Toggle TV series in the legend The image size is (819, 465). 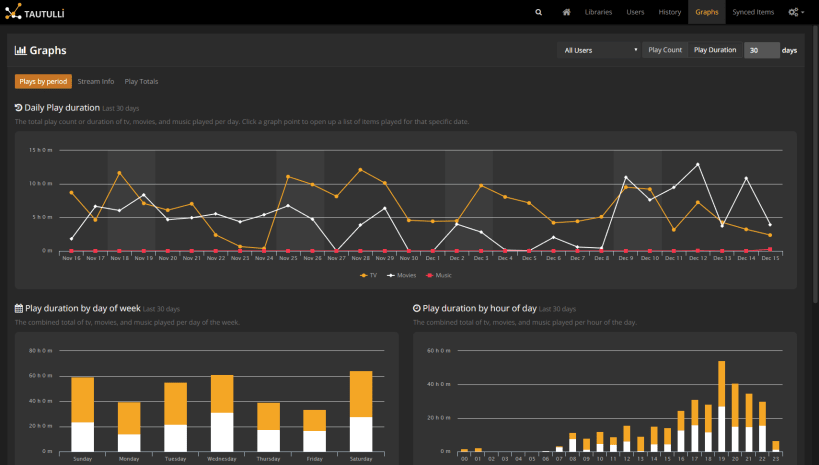(368, 275)
